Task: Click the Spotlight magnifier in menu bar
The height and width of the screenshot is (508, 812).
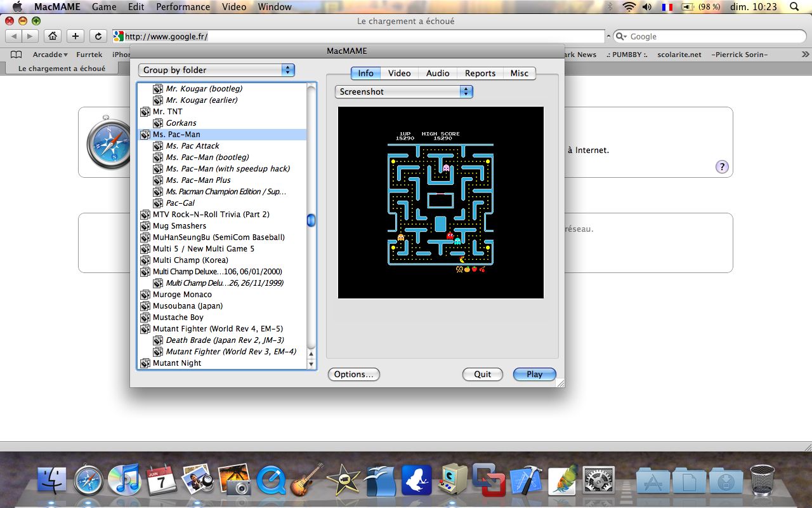Action: click(796, 7)
